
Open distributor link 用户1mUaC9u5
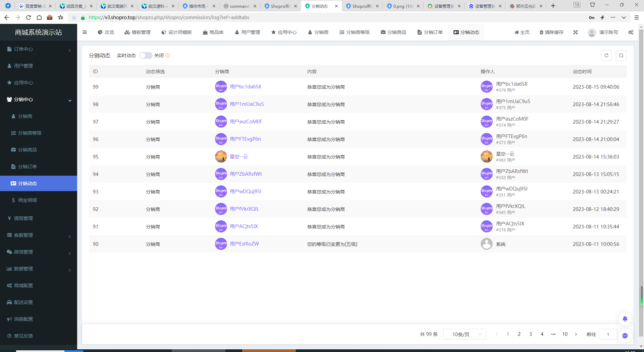[x=247, y=104]
